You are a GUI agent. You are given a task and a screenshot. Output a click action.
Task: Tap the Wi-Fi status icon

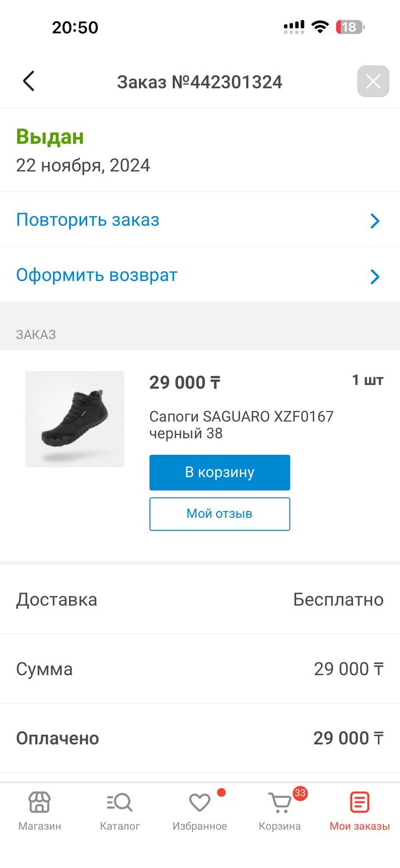[x=320, y=27]
